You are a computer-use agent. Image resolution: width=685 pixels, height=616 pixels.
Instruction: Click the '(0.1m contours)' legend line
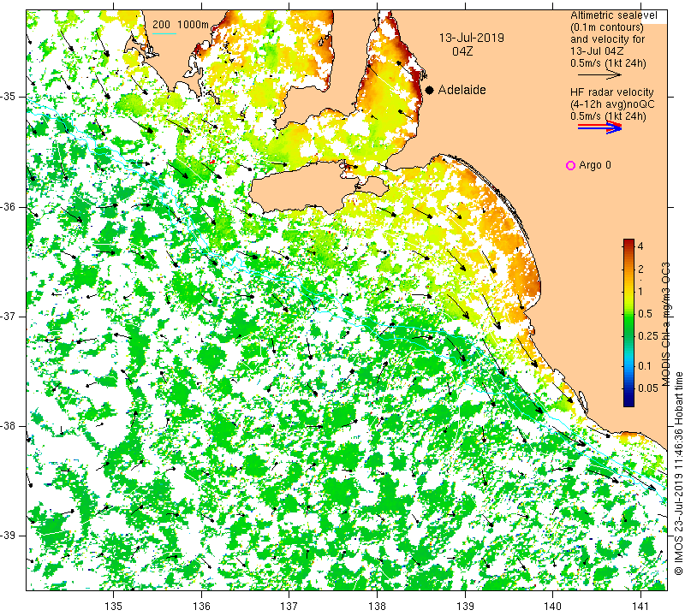pyautogui.click(x=607, y=27)
